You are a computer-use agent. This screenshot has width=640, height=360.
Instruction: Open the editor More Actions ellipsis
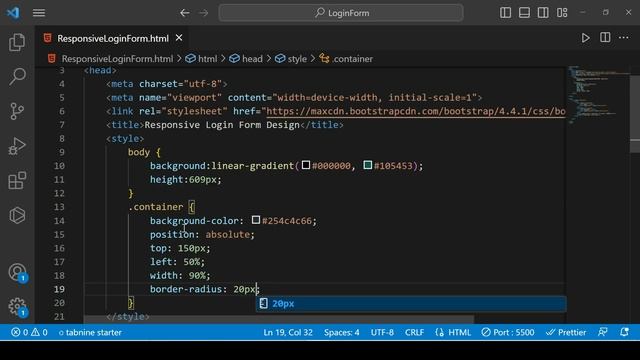pos(624,38)
